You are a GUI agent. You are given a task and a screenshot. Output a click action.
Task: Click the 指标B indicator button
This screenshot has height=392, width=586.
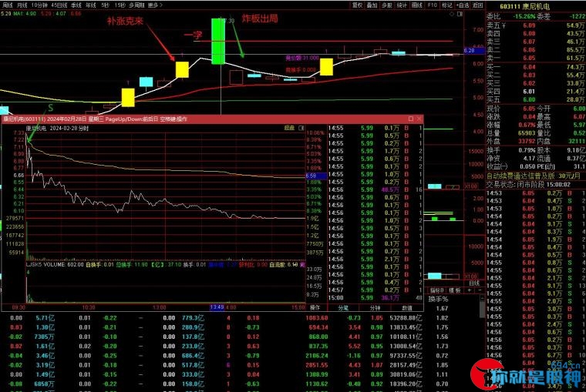(436, 290)
